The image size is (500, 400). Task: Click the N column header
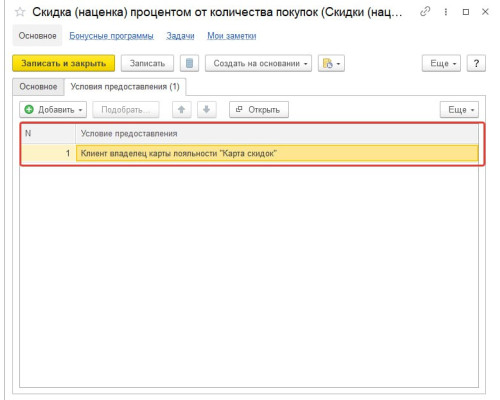48,134
